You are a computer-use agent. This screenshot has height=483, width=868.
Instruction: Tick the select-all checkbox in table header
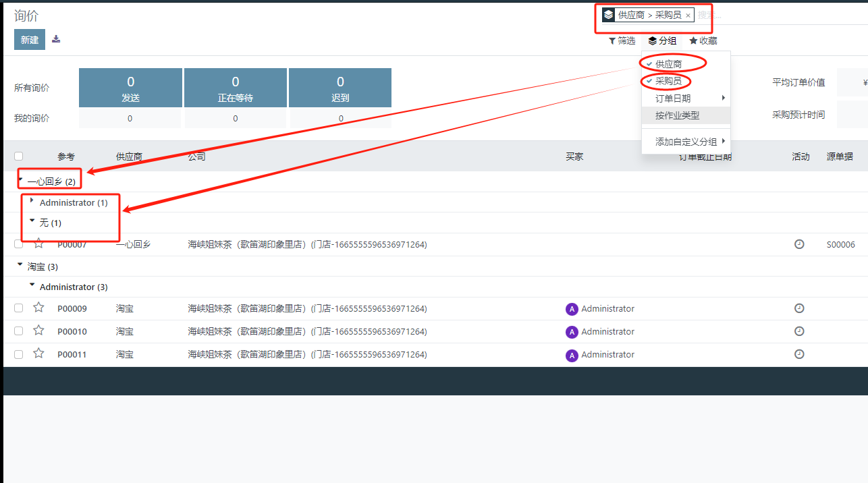(x=19, y=157)
